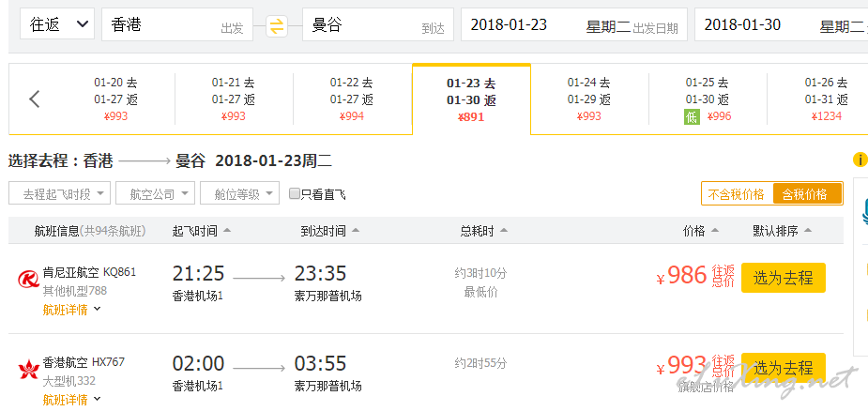Viewport: 868px width, 411px height.
Task: Check the 只看直飞 direct-only checkbox
Action: (295, 194)
